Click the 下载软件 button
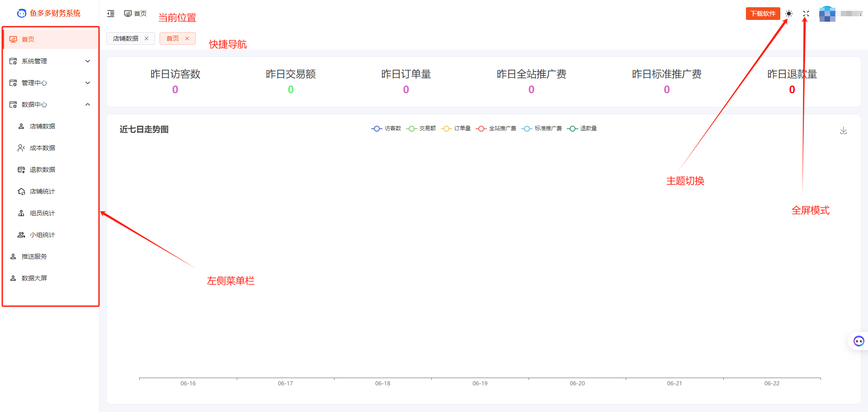868x412 pixels. [763, 14]
